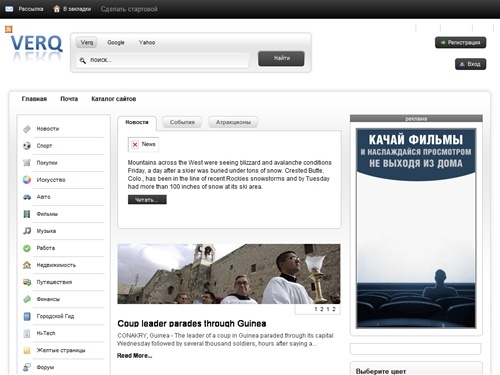Click the magnifier icon in the search field
The height and width of the screenshot is (375, 500).
(82, 60)
